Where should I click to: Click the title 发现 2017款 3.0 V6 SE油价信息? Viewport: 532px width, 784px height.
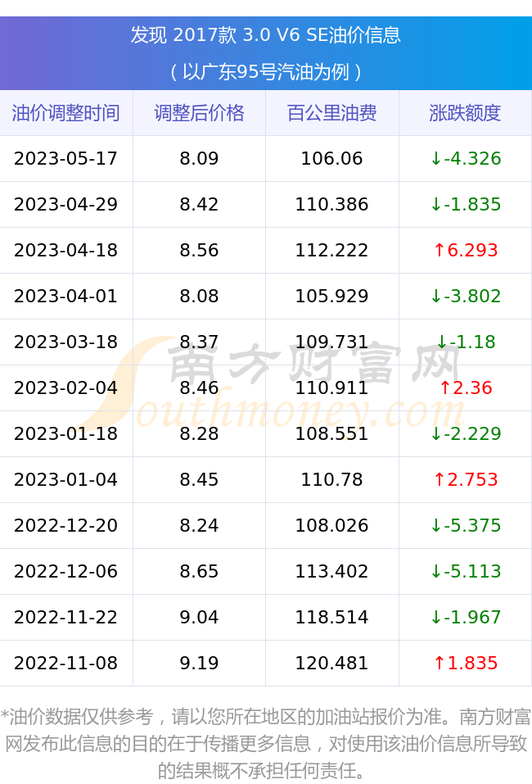[x=266, y=35]
